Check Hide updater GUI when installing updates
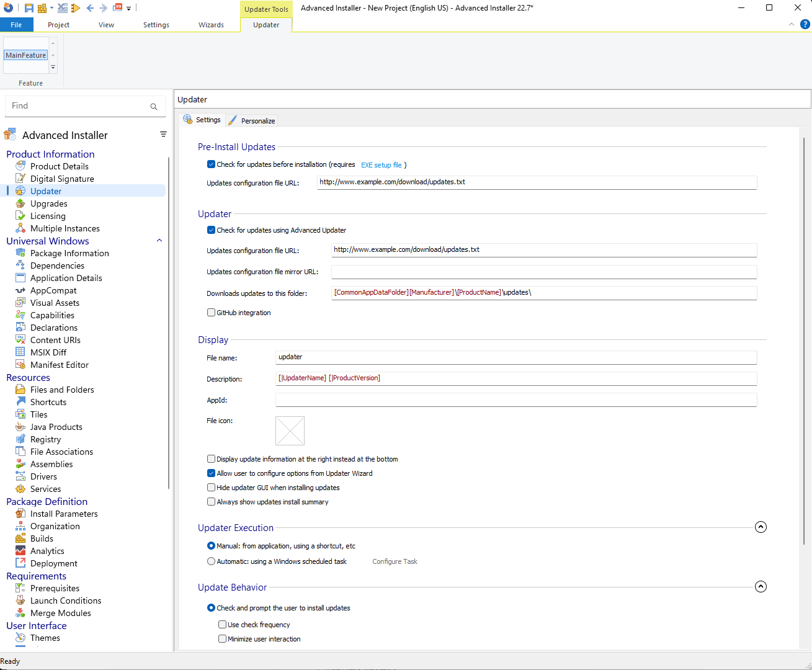 (211, 487)
